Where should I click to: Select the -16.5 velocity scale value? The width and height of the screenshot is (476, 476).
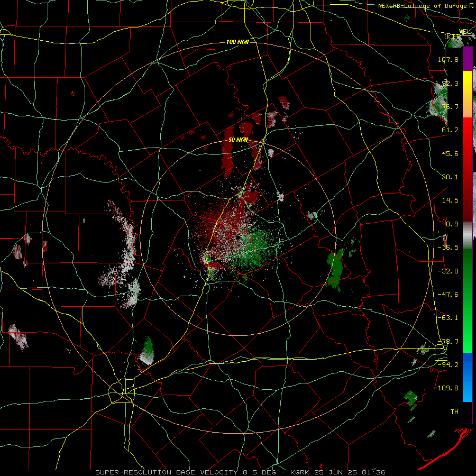(x=448, y=248)
